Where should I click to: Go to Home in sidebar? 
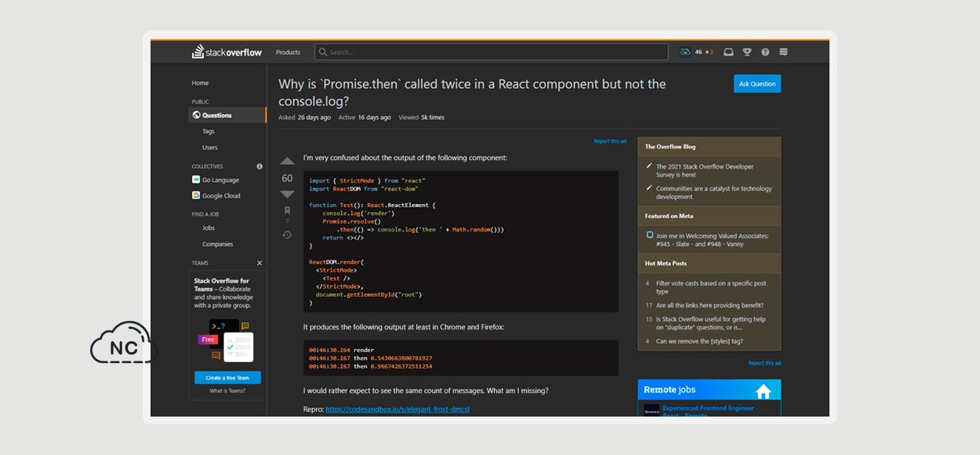tap(200, 83)
